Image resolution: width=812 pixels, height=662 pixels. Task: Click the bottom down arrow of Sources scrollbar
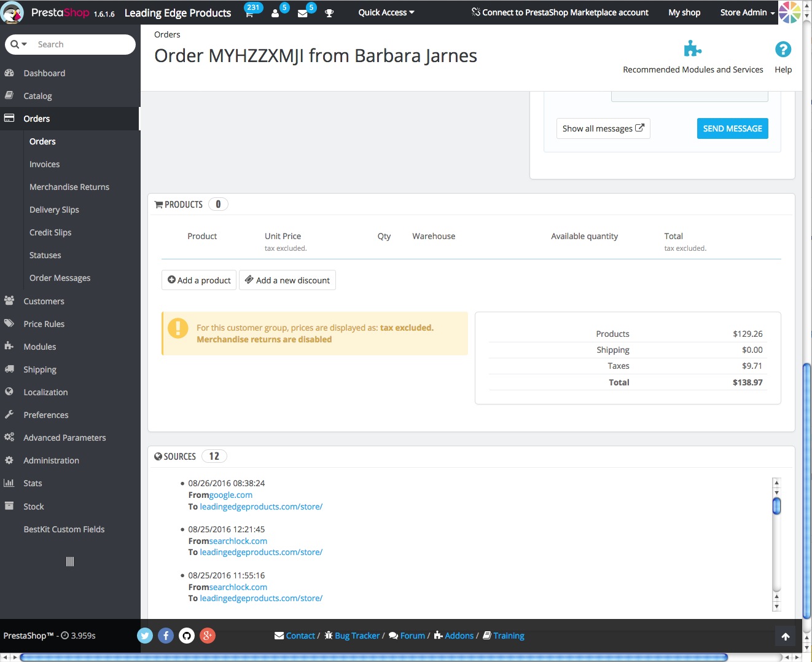point(776,607)
